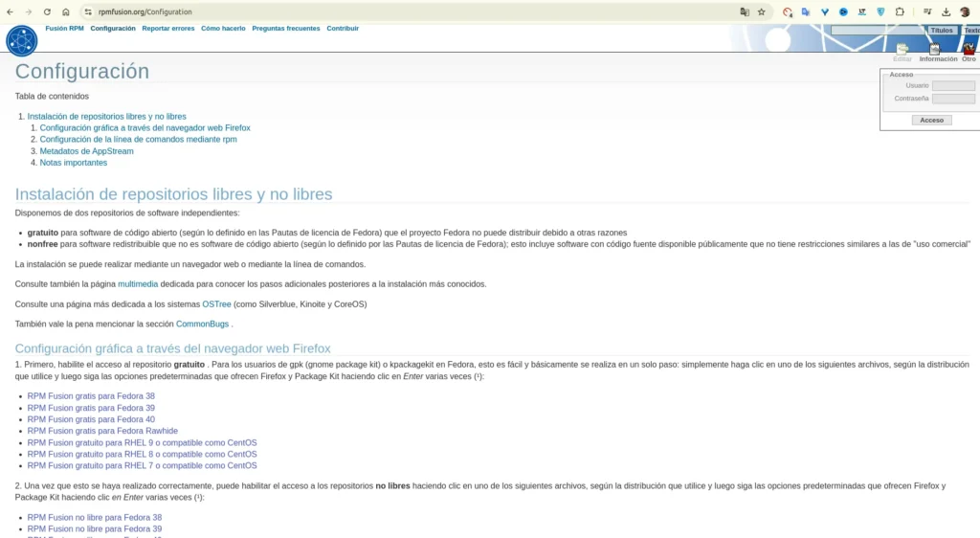
Task: Click the Editar page icon
Action: coord(902,52)
